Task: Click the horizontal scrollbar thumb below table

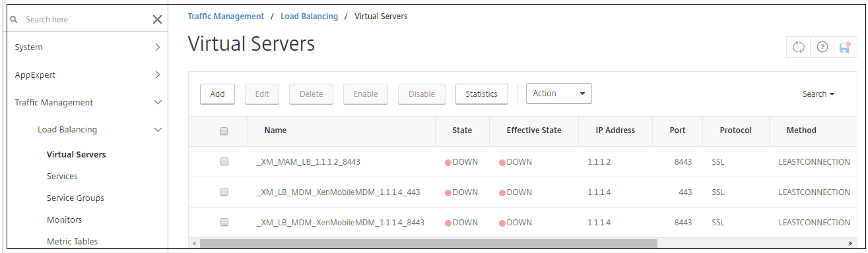Action: [x=428, y=243]
